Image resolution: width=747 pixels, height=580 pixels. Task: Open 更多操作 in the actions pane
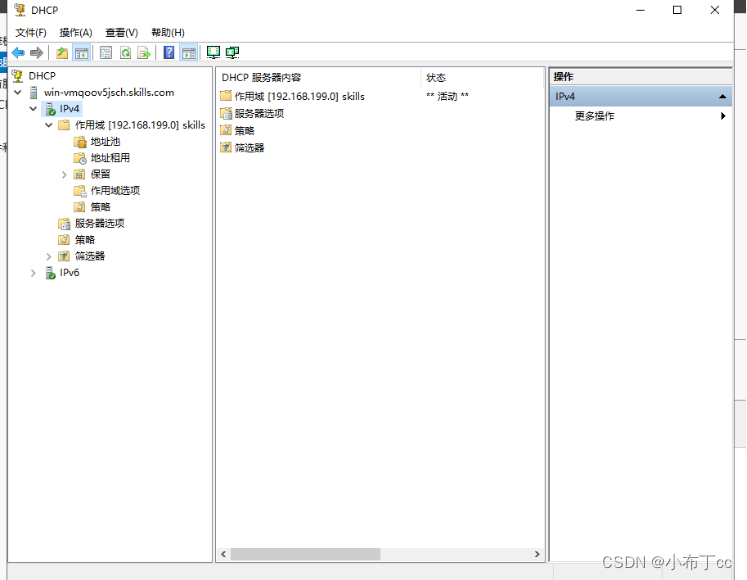595,116
